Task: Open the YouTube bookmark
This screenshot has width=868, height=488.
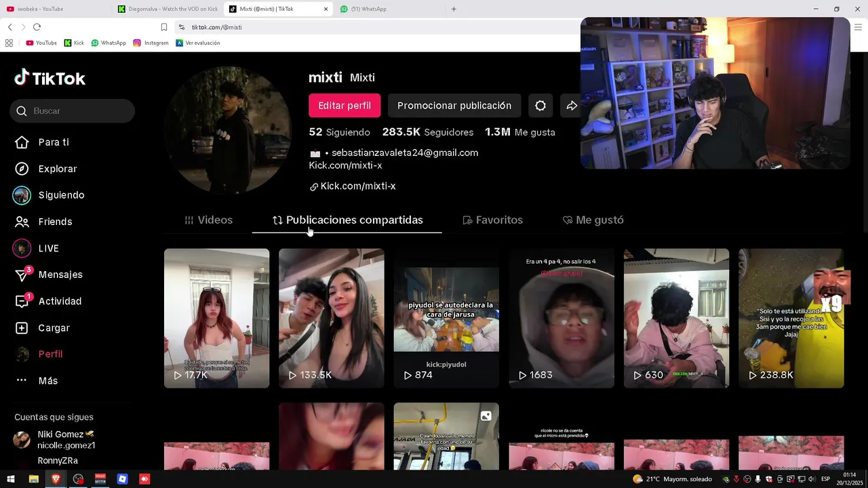Action: pyautogui.click(x=41, y=43)
